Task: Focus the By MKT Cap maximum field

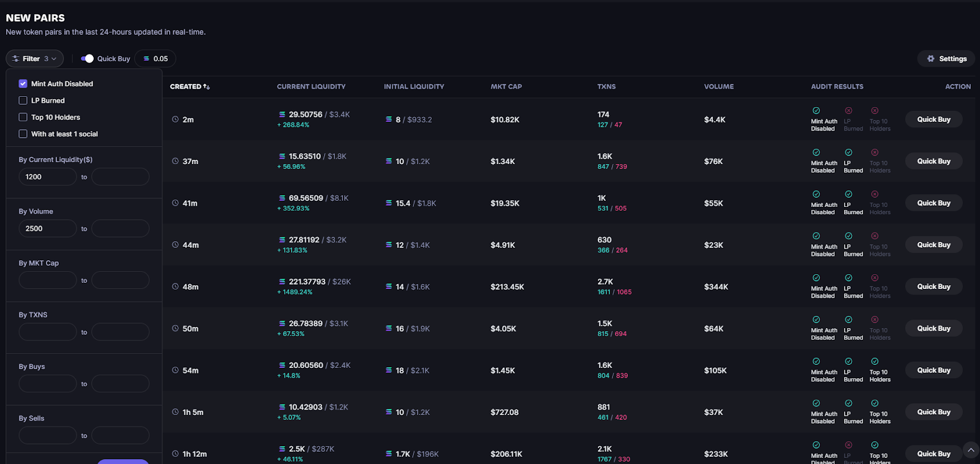Action: point(120,280)
